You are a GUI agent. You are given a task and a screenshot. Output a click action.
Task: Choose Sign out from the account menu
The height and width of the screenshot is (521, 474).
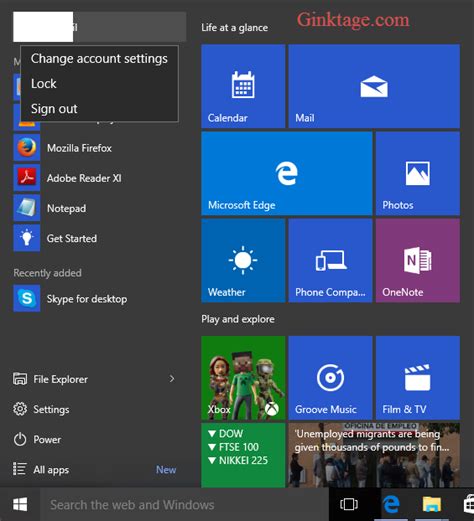click(x=99, y=109)
